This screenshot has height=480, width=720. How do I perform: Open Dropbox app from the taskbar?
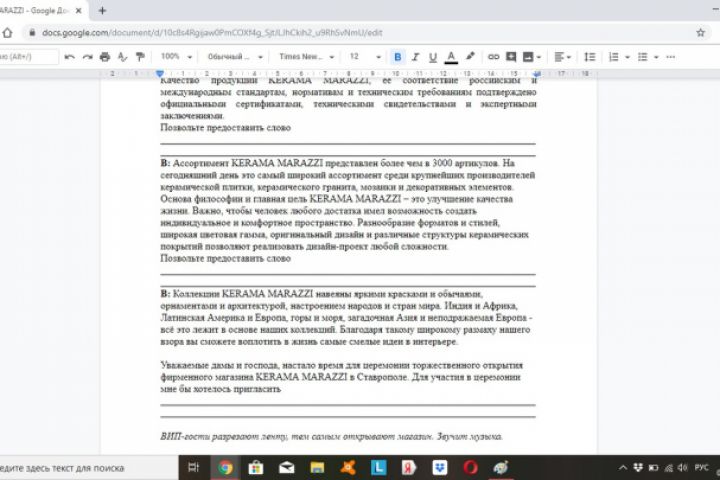pos(440,468)
